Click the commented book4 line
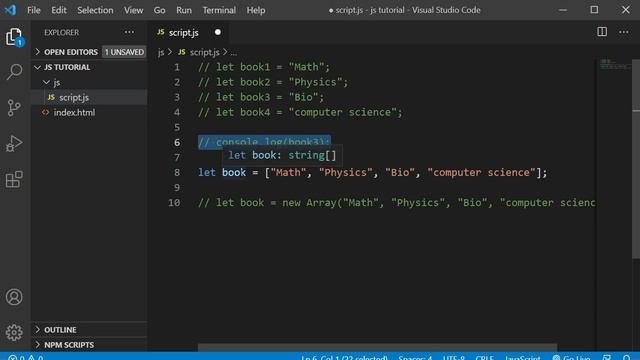This screenshot has width=640, height=360. [300, 112]
